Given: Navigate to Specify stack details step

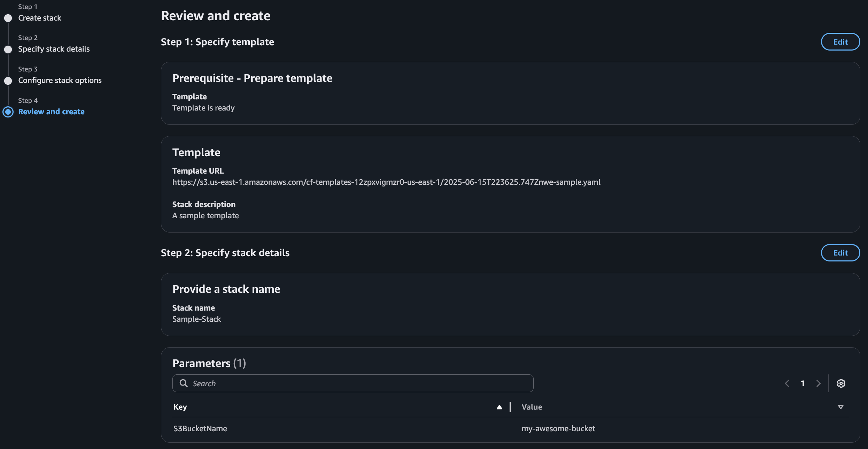Looking at the screenshot, I should point(54,49).
